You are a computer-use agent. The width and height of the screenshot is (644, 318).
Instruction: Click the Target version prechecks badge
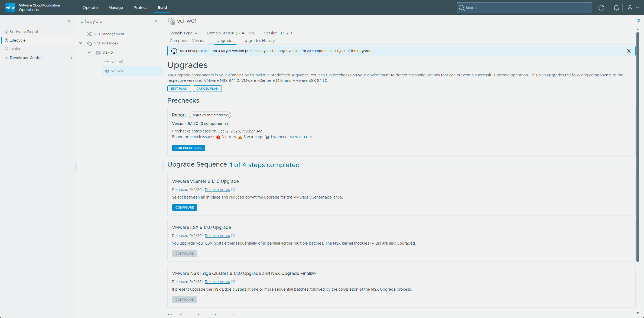[x=210, y=115]
